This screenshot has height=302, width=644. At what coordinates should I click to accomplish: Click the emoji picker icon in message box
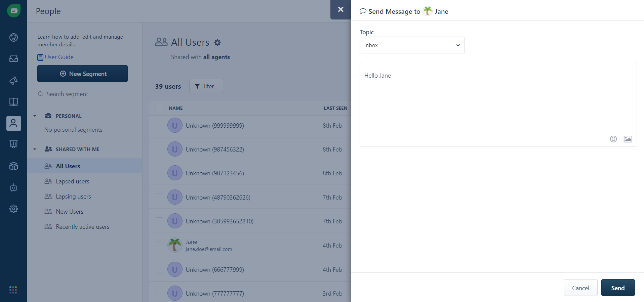pyautogui.click(x=613, y=139)
